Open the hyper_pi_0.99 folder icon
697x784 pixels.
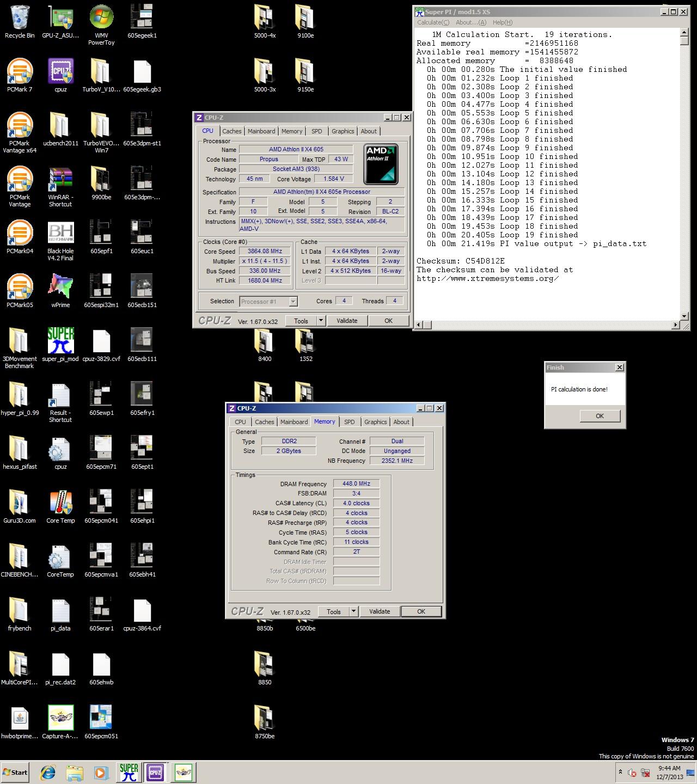pyautogui.click(x=20, y=399)
